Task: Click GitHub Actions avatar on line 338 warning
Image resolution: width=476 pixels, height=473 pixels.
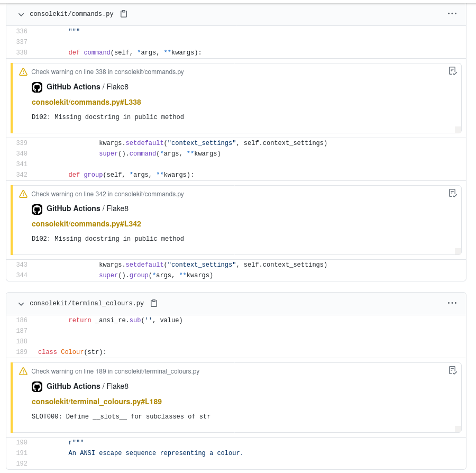Action: [x=37, y=87]
